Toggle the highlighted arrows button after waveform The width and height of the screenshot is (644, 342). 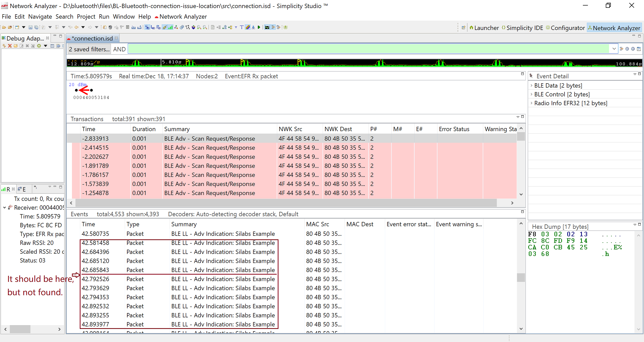pyautogui.click(x=273, y=27)
